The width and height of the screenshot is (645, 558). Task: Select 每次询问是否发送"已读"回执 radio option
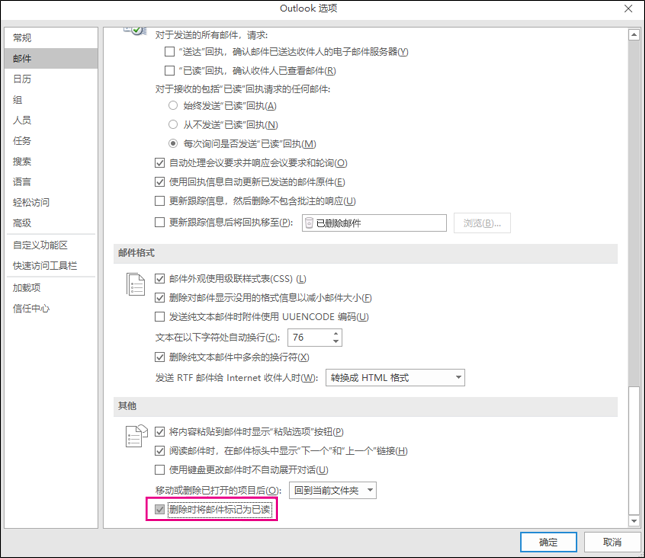tap(173, 144)
